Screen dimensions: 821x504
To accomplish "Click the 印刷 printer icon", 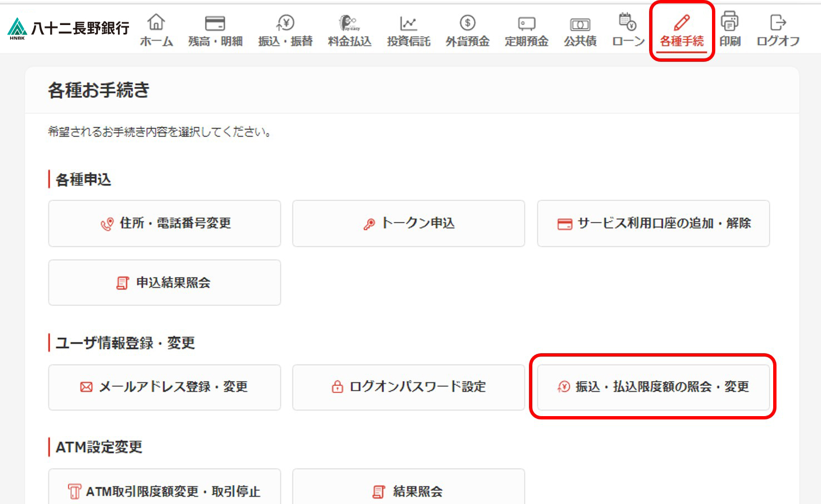I will click(729, 22).
